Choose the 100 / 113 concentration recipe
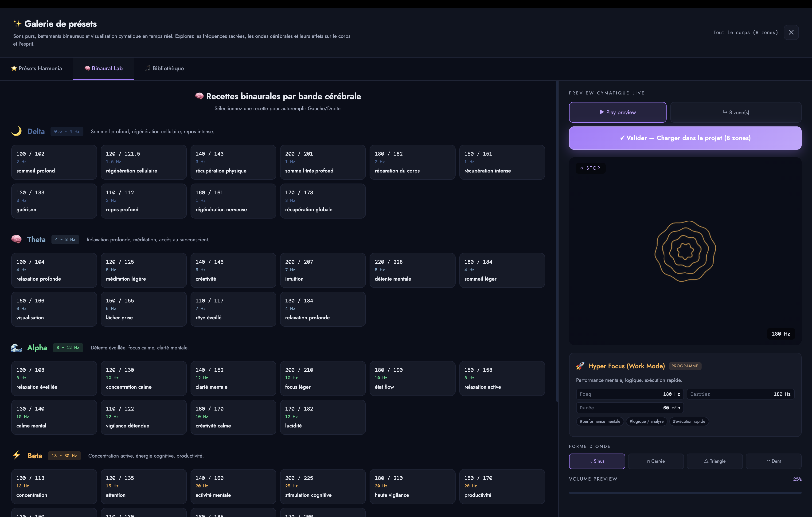The height and width of the screenshot is (517, 812). pos(54,487)
